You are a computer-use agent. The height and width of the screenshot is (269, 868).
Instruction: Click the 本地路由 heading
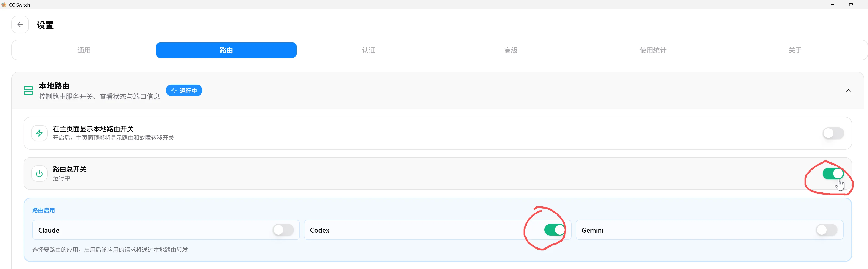[x=54, y=86]
